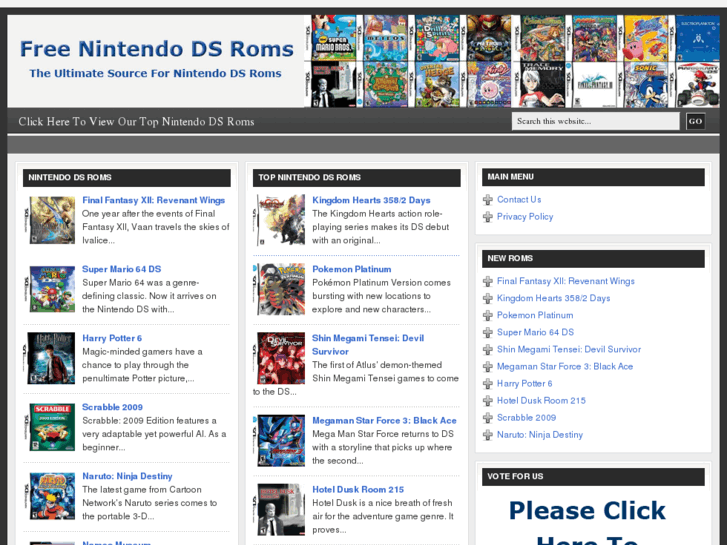This screenshot has height=545, width=727.
Task: Click the Please Click Here vote banner
Action: pyautogui.click(x=588, y=522)
